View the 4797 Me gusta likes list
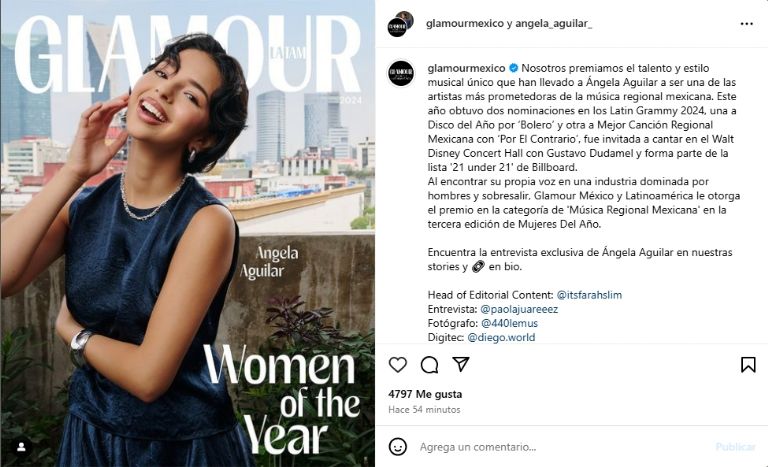 (425, 394)
